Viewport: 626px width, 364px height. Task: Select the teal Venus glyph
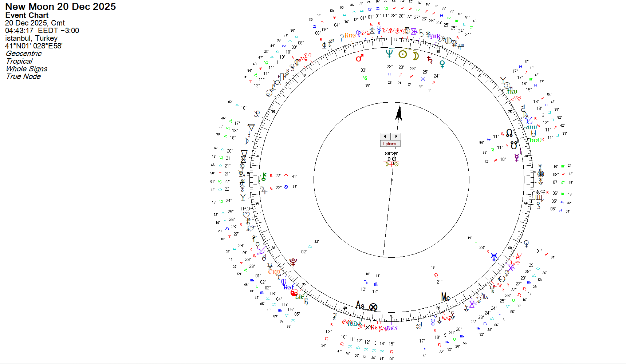pos(442,64)
